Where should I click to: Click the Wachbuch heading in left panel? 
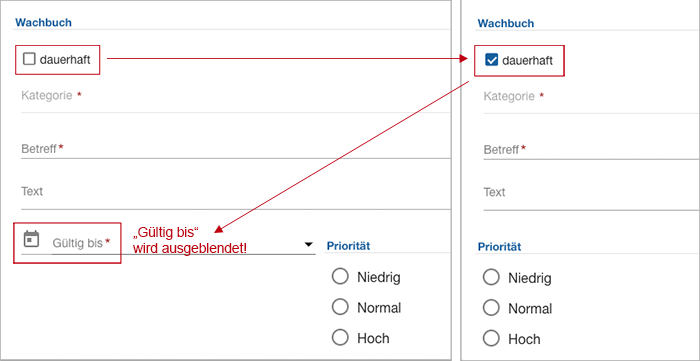coord(43,22)
